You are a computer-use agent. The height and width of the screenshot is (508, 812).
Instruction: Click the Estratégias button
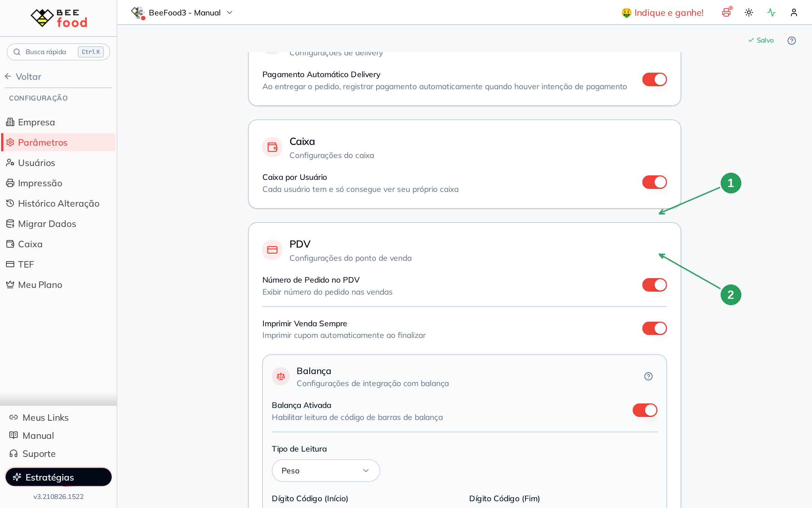click(59, 477)
